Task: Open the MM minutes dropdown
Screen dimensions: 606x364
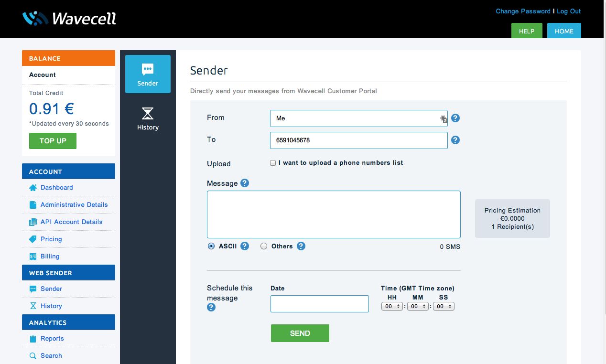Action: 418,306
